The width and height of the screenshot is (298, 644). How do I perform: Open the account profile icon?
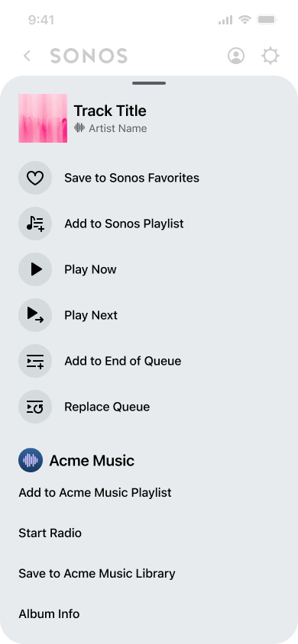pos(236,56)
